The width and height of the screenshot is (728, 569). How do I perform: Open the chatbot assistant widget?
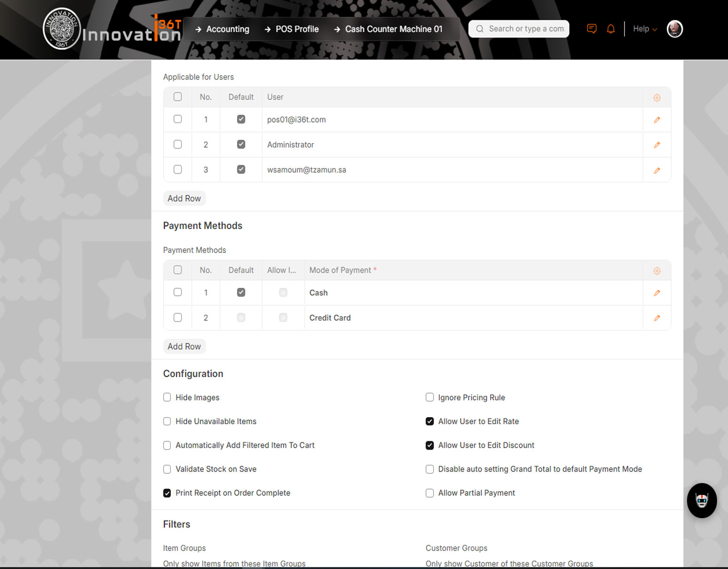click(x=701, y=501)
